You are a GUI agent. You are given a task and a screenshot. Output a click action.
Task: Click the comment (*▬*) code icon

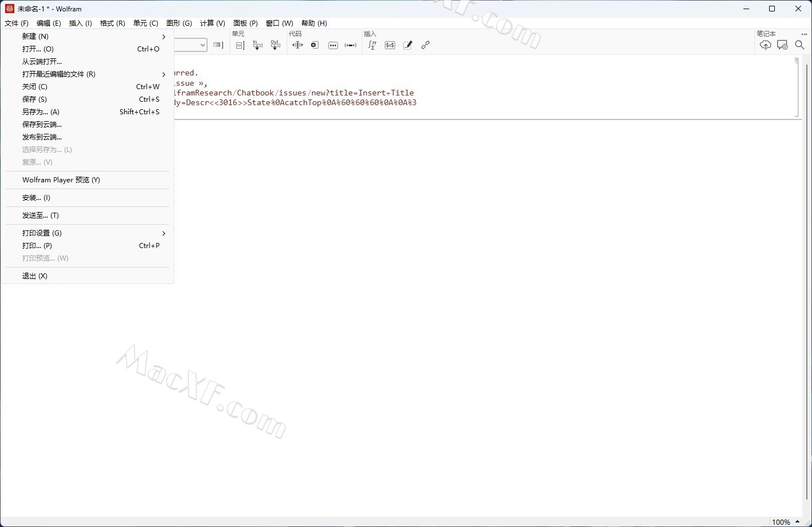[351, 45]
